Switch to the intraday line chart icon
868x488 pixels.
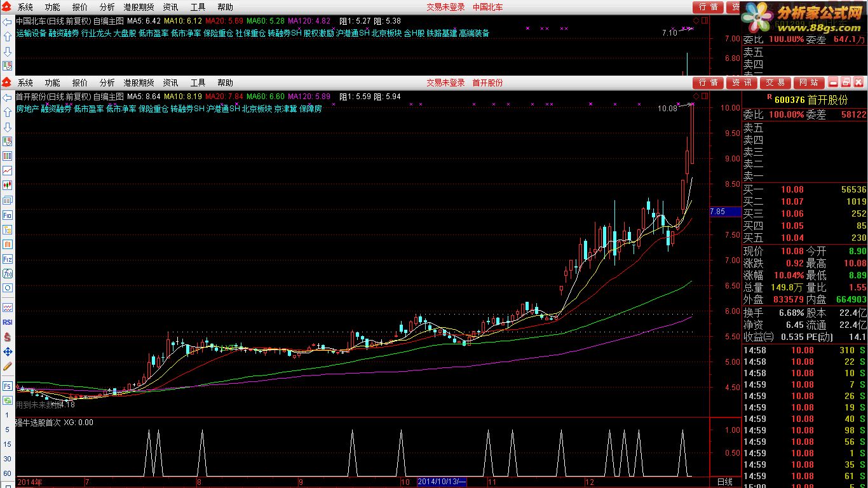(8, 171)
